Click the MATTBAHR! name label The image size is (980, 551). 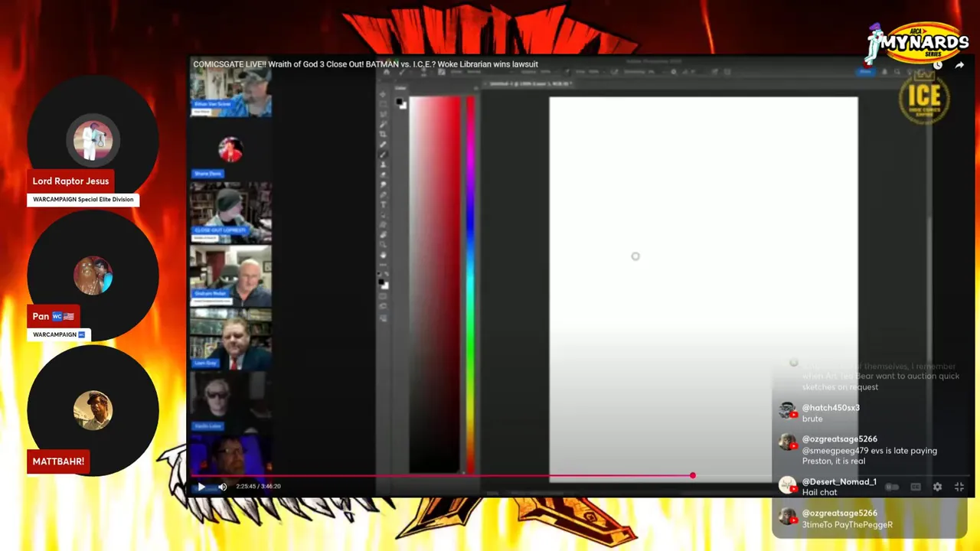click(58, 461)
